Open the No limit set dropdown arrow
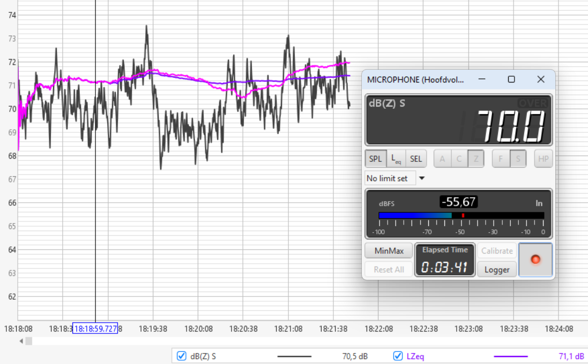The image size is (588, 364). [x=422, y=179]
